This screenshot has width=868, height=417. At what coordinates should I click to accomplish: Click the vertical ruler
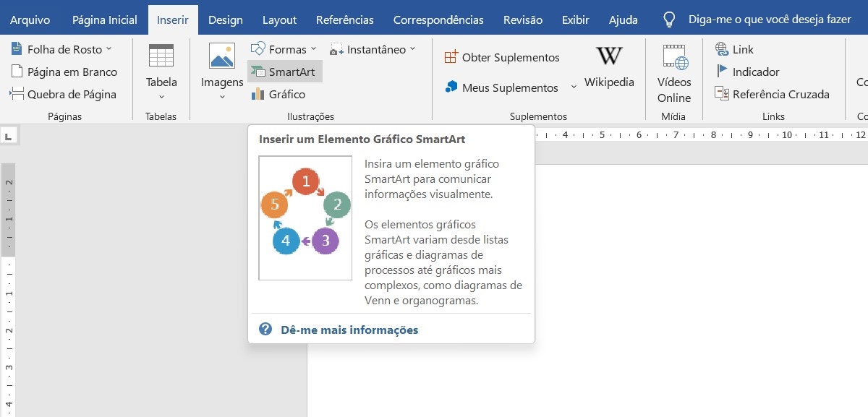click(x=9, y=289)
